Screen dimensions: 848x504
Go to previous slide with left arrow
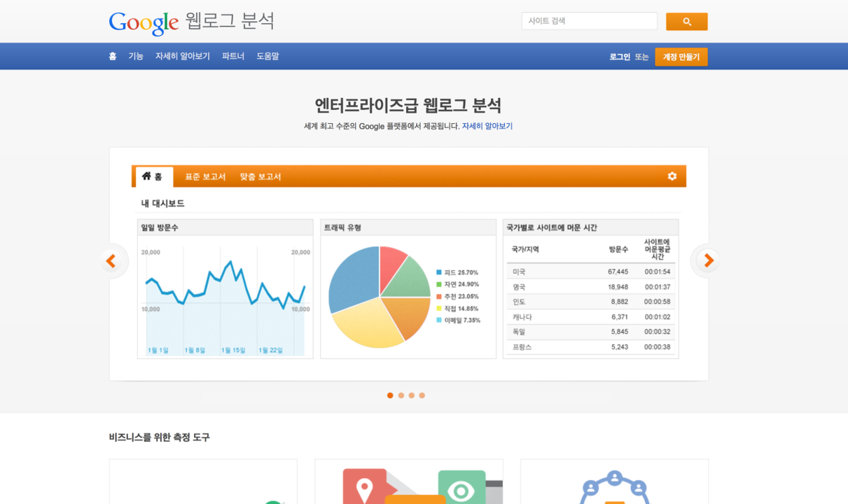111,261
